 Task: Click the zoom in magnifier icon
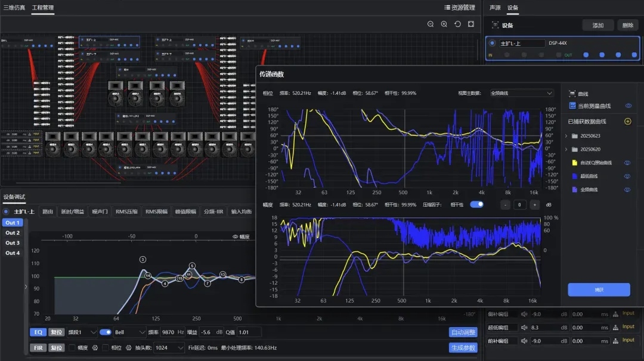444,24
